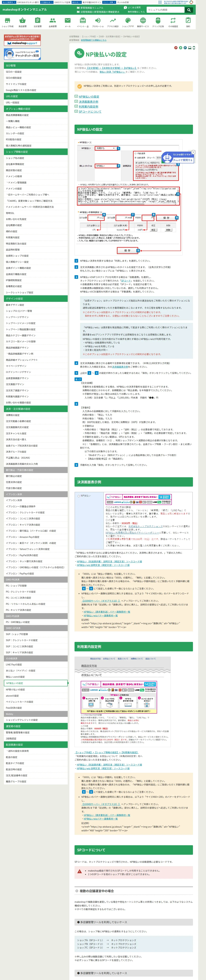Select the 決済・注文関連の設定 sidebar section
Image resolution: width=206 pixels, height=980 pixels.
[36, 409]
